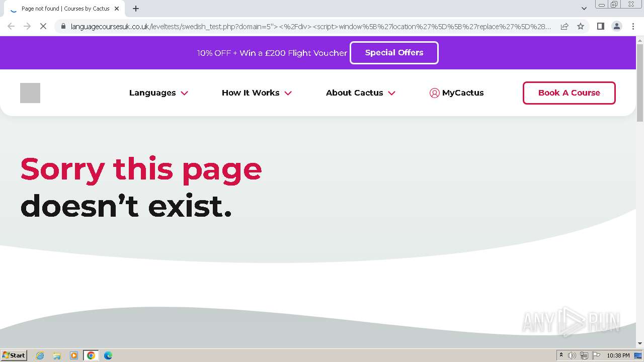The image size is (644, 362).
Task: Click the browser forward arrow
Action: [27, 26]
